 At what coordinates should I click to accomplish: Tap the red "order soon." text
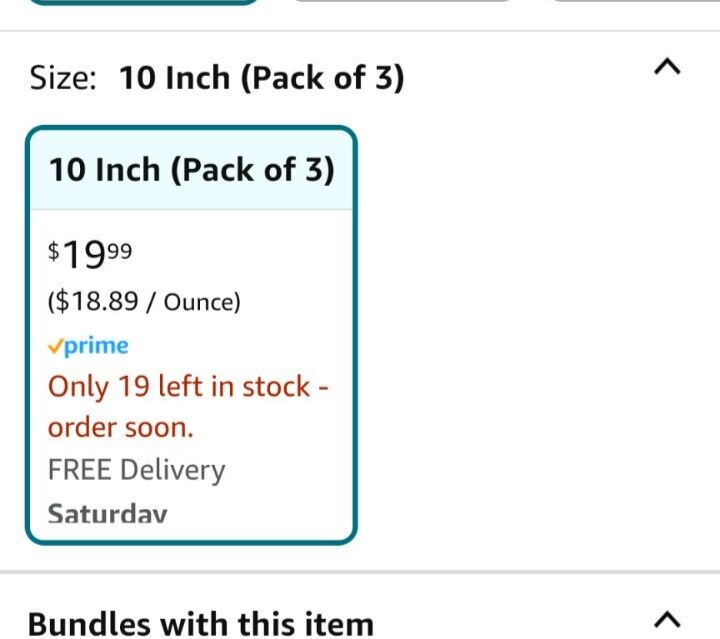tap(120, 428)
